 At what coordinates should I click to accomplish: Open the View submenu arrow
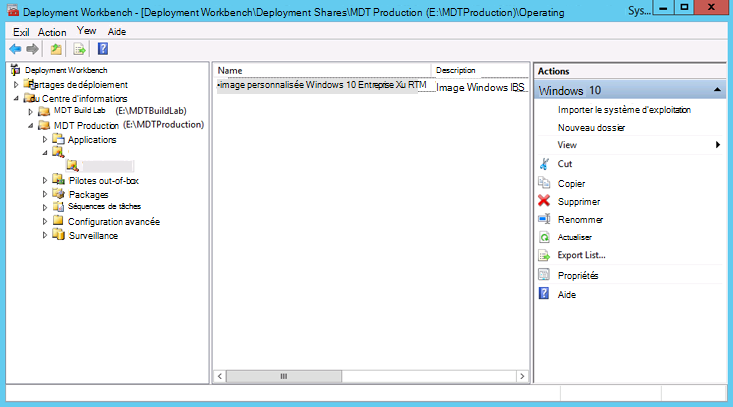tap(718, 145)
